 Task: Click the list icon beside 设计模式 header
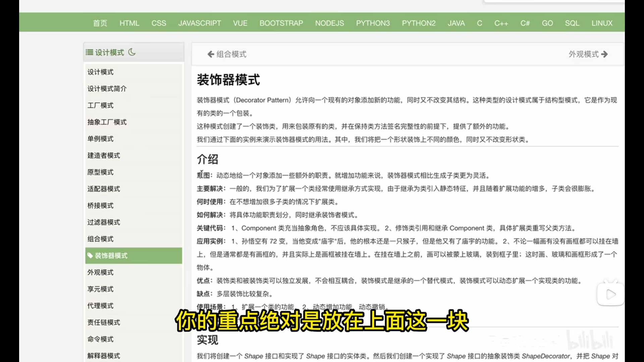89,52
